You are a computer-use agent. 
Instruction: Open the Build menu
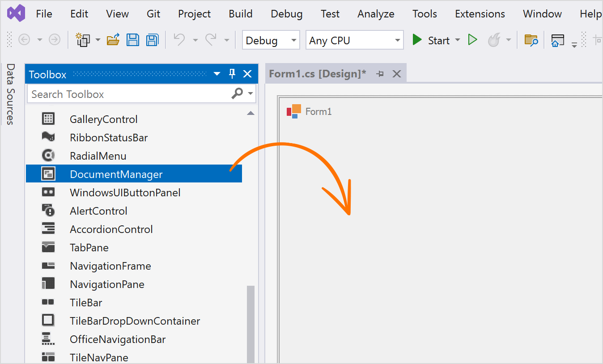pos(241,14)
